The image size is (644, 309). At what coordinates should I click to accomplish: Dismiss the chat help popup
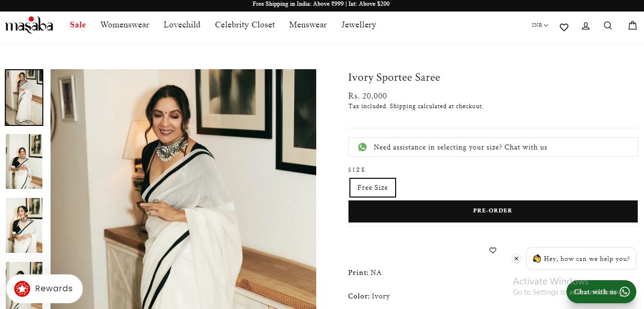click(516, 259)
